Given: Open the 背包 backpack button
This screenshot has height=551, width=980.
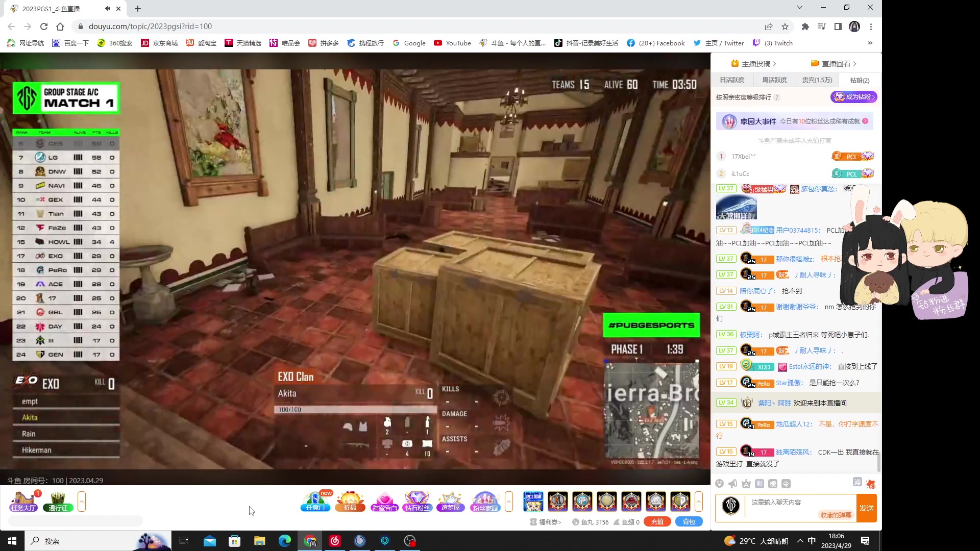Looking at the screenshot, I should tap(689, 522).
